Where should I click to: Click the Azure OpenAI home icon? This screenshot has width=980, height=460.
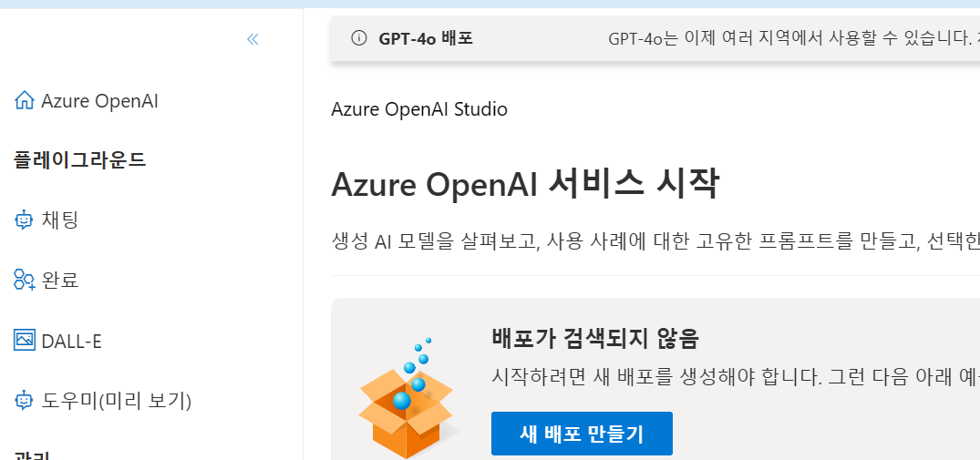pos(24,100)
